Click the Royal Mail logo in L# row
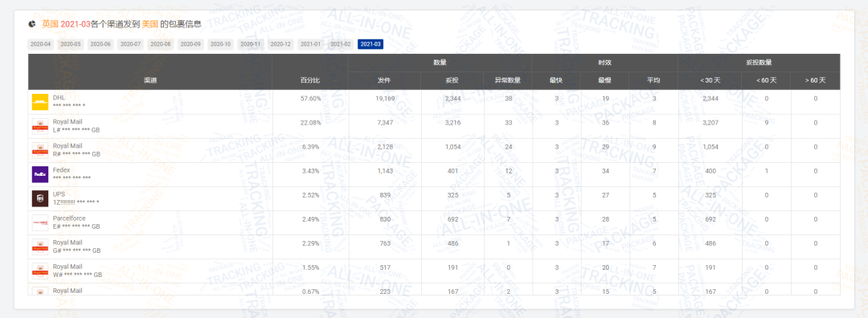Viewport: 868px width, 318px height. [x=40, y=126]
